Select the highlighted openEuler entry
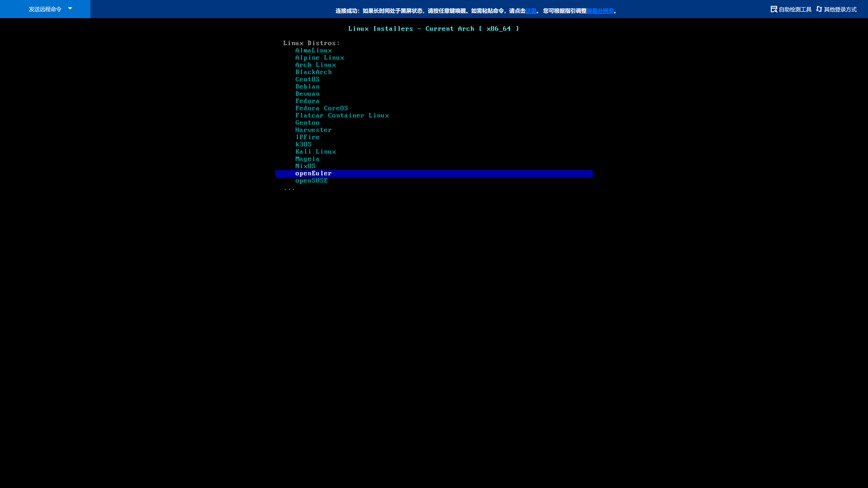Image resolution: width=868 pixels, height=488 pixels. (x=313, y=174)
